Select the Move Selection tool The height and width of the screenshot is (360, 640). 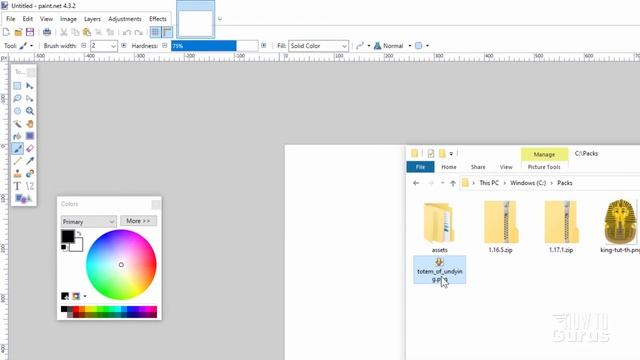click(x=30, y=98)
